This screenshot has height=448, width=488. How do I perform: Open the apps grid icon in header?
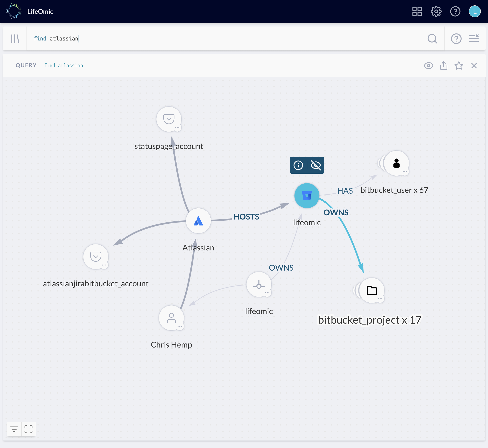pos(417,11)
